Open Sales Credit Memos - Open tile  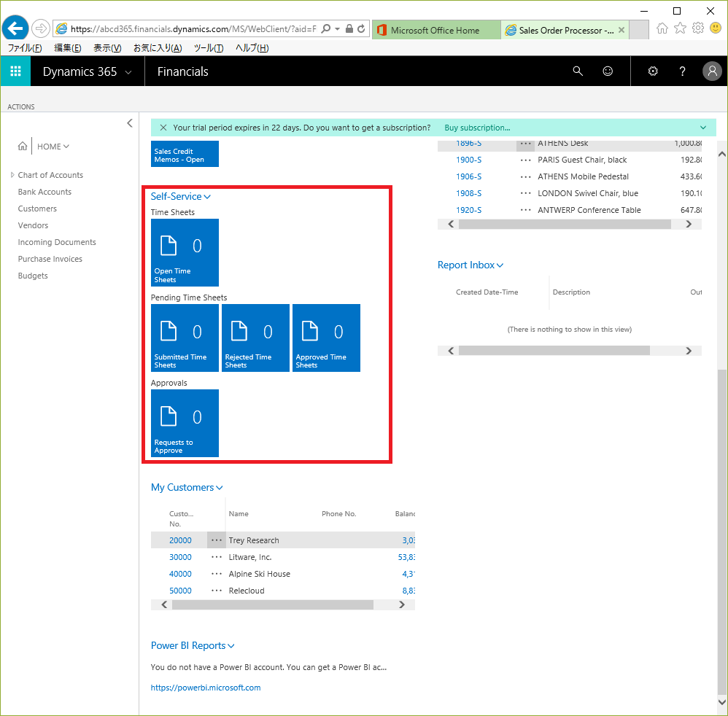coord(185,154)
